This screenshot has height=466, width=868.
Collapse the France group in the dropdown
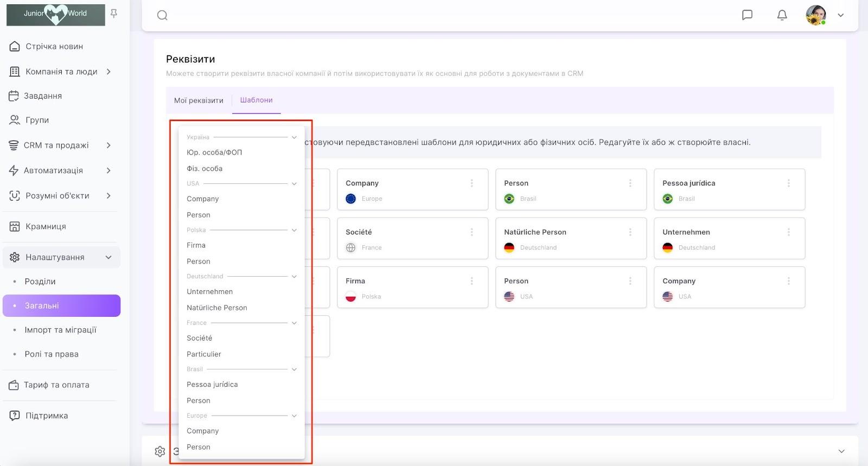point(294,323)
